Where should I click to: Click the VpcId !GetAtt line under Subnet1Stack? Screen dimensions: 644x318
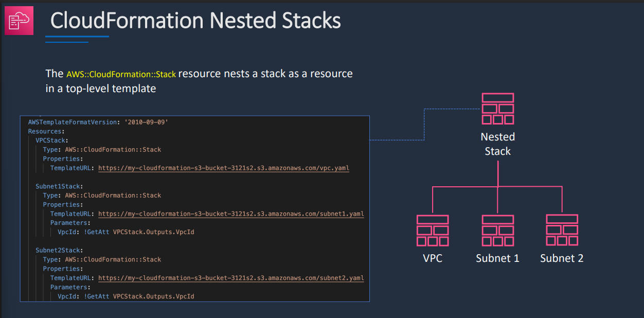pyautogui.click(x=126, y=232)
